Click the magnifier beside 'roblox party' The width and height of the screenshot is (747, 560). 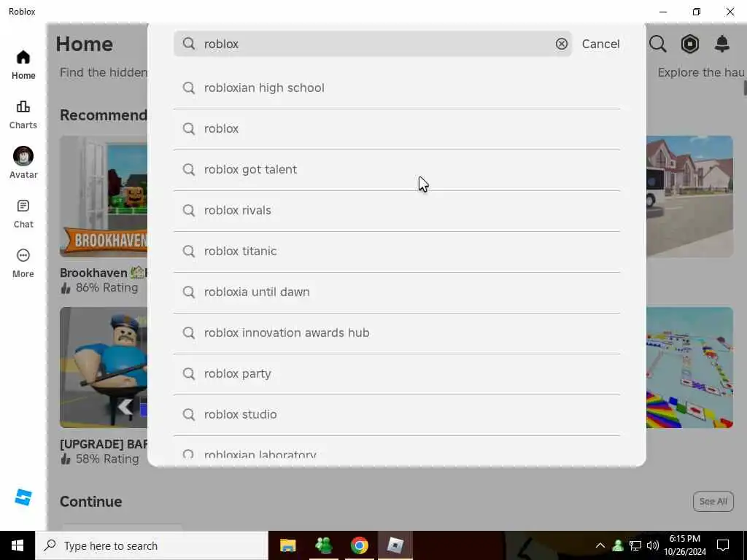pos(189,374)
